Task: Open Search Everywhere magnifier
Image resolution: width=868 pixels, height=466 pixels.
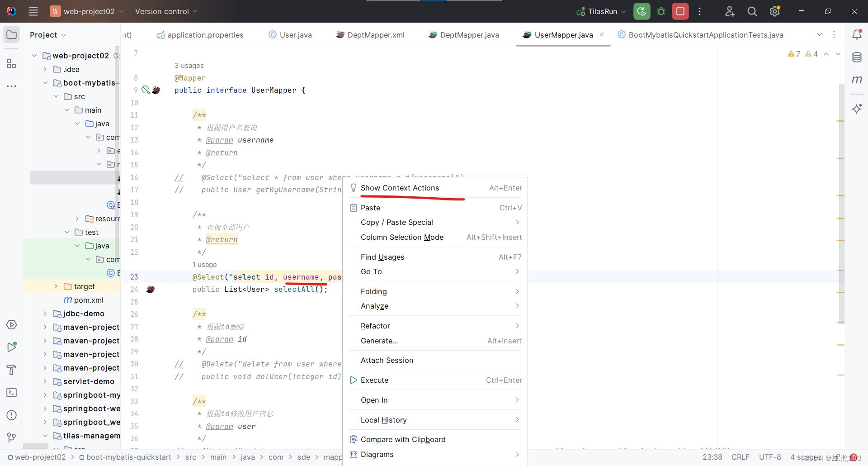Action: 752,11
